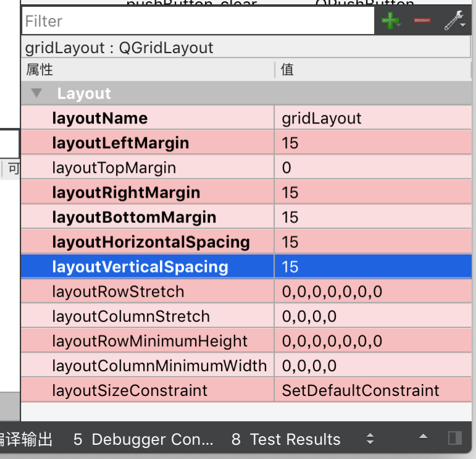Screen dimensions: 476x459
Task: Select the layoutHorizontalSpacing property
Action: tap(148, 242)
